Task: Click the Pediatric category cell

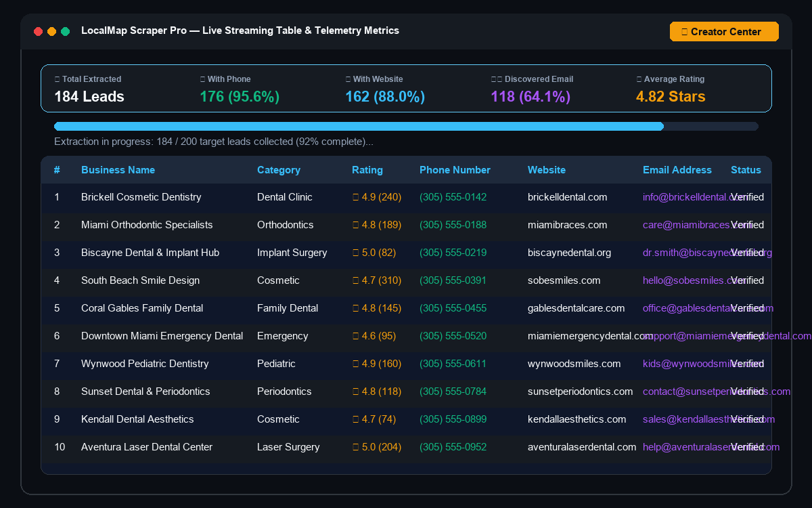Action: pos(276,364)
